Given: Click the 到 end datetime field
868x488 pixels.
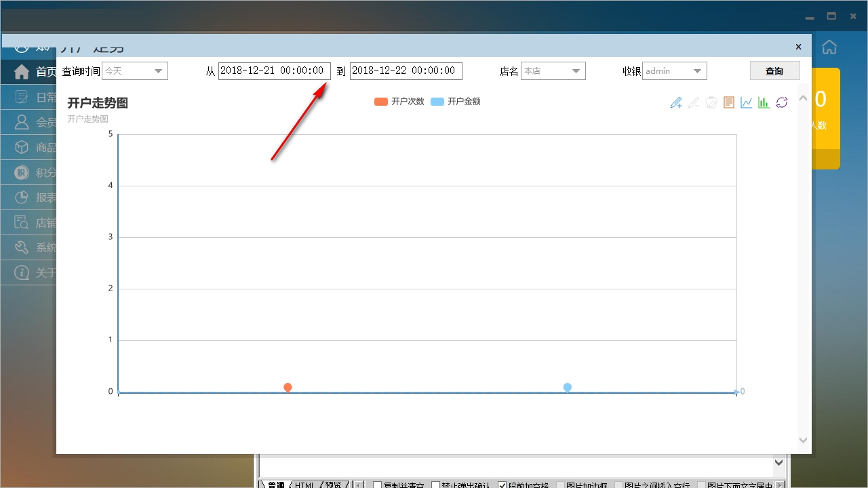Looking at the screenshot, I should [406, 70].
